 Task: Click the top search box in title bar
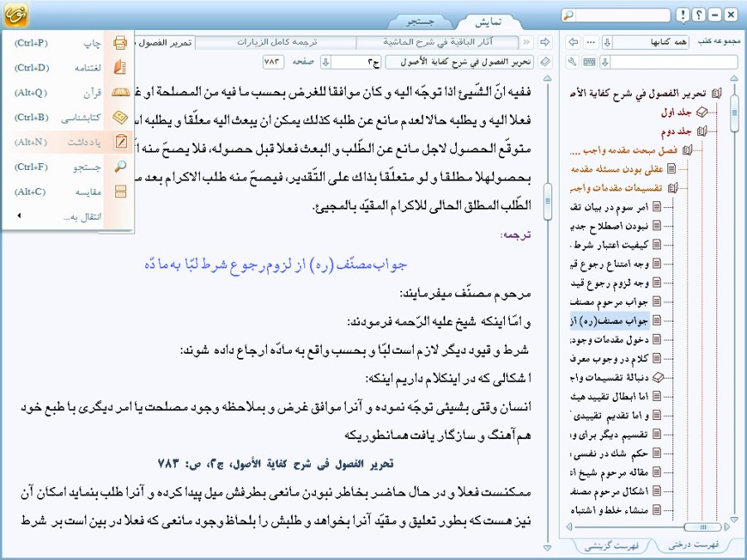coord(622,15)
